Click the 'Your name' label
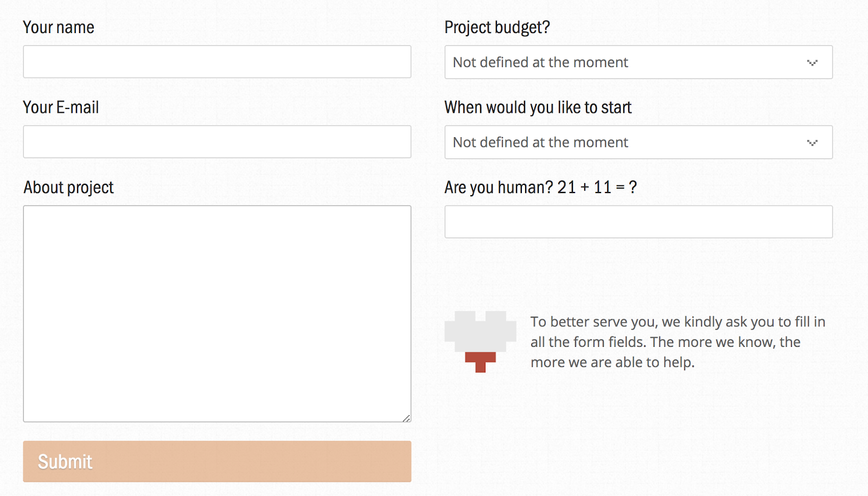Screen dimensions: 868x496 (59, 28)
